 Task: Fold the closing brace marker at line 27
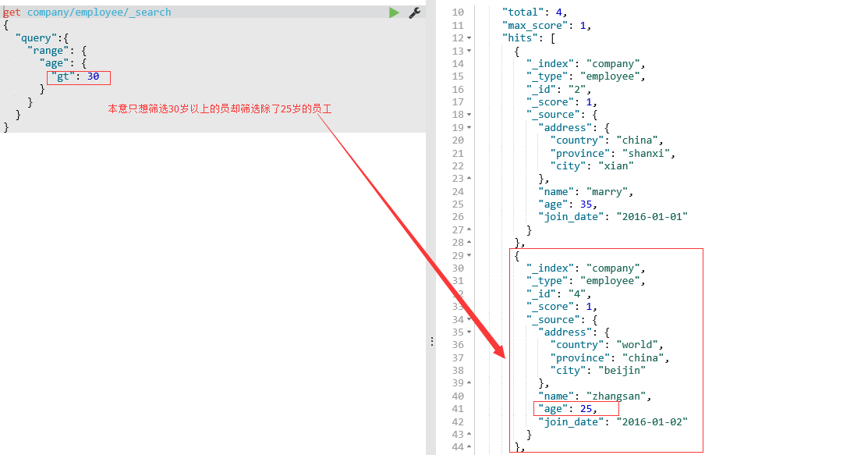coord(469,229)
